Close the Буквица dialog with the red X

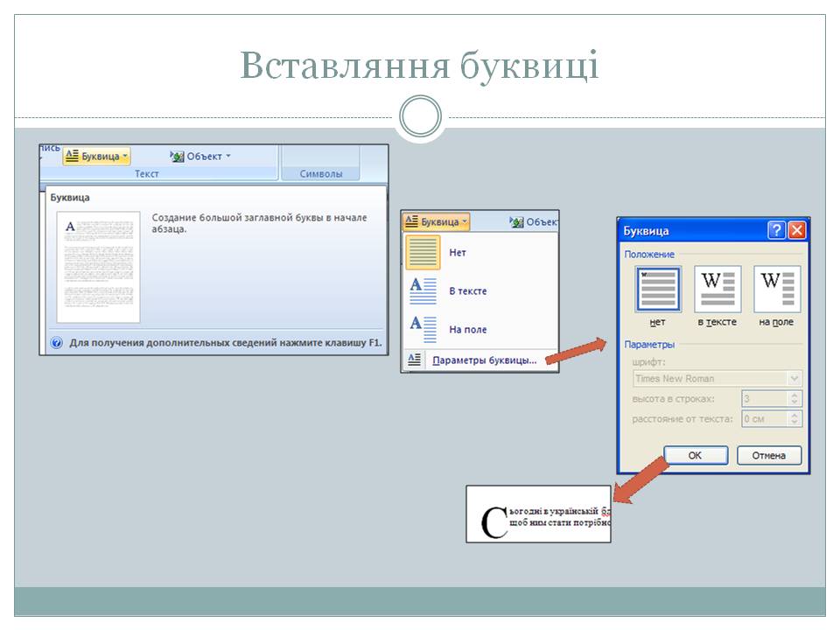796,231
